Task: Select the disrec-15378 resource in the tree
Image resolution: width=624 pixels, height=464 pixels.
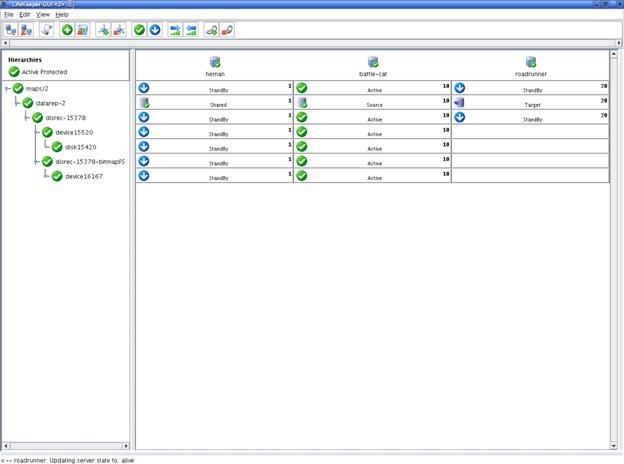Action: (x=66, y=118)
